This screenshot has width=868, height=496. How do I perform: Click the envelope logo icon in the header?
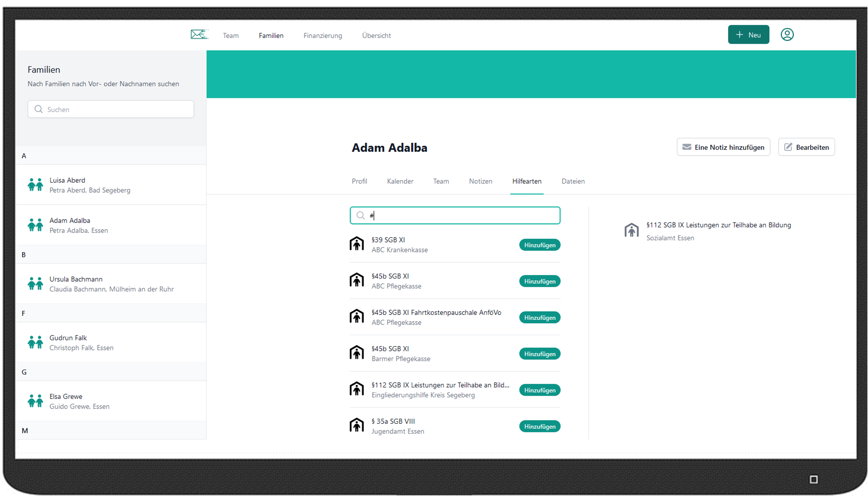[x=199, y=35]
